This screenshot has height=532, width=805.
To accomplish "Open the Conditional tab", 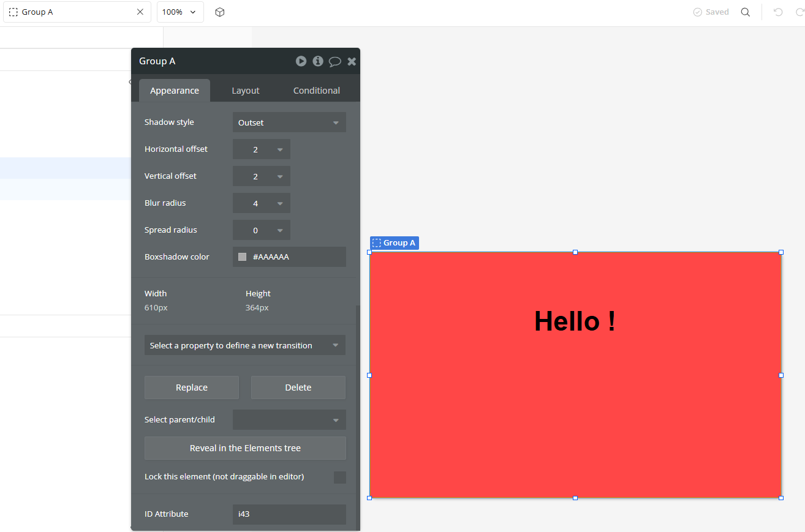I will click(316, 90).
